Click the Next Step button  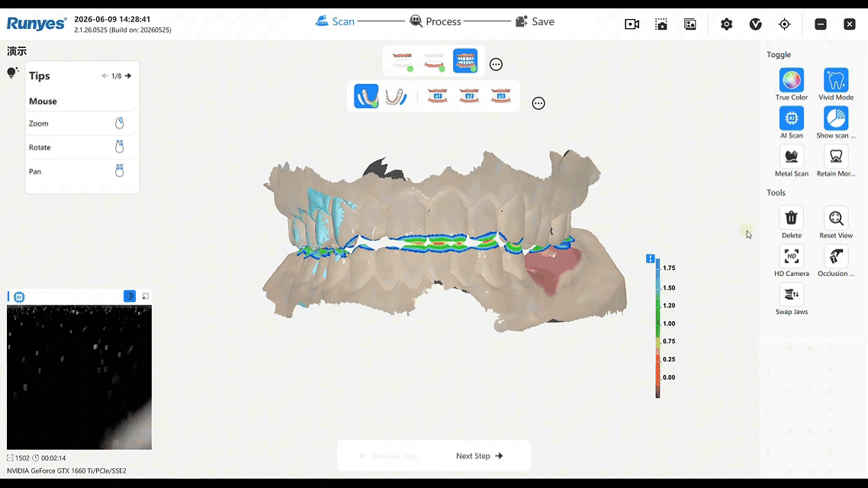click(x=480, y=456)
